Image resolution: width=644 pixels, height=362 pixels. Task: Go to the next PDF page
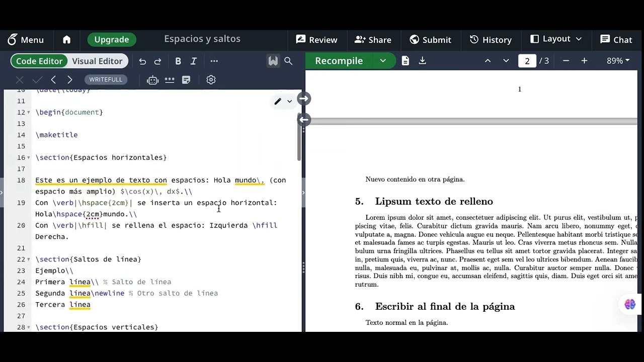coord(506,61)
